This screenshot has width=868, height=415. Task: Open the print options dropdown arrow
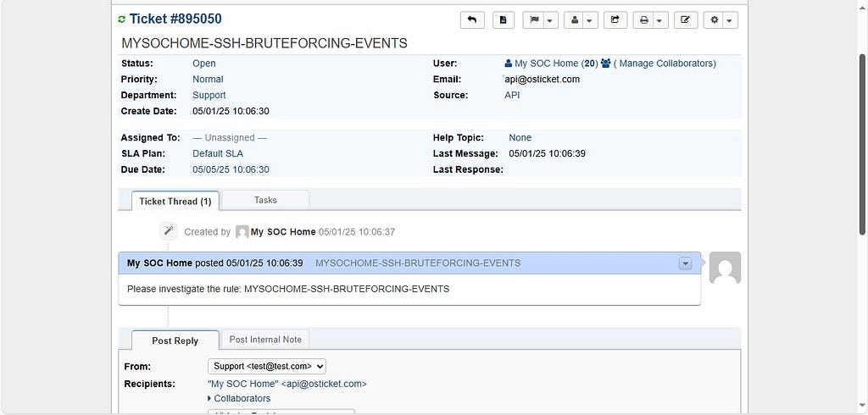coord(660,20)
